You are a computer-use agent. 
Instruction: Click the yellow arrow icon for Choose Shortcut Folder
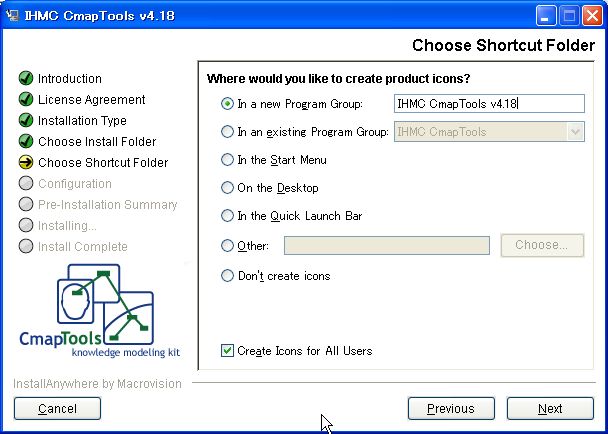coord(26,162)
